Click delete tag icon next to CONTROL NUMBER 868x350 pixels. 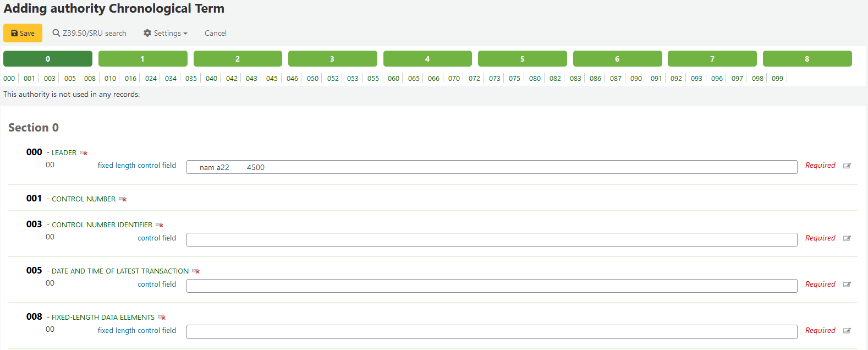[x=123, y=199]
